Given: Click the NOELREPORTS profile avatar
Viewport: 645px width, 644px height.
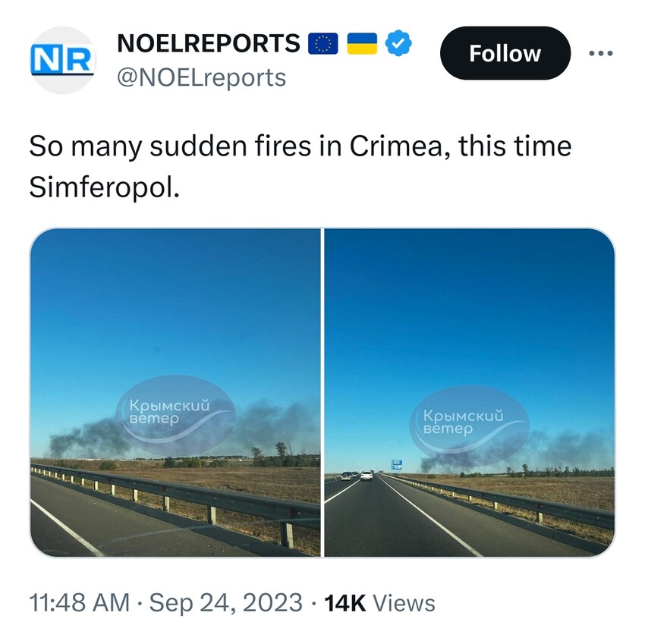Looking at the screenshot, I should pos(63,60).
